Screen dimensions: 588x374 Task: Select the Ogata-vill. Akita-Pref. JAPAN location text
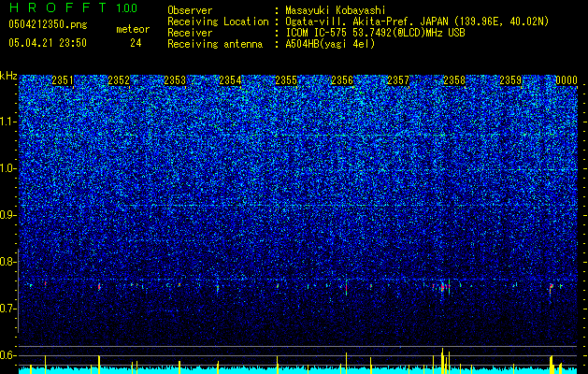[416, 22]
